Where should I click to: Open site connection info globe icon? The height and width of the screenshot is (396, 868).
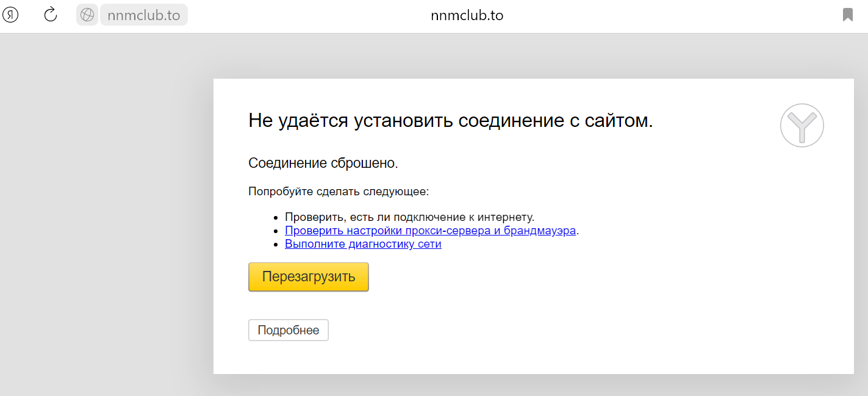pos(87,15)
